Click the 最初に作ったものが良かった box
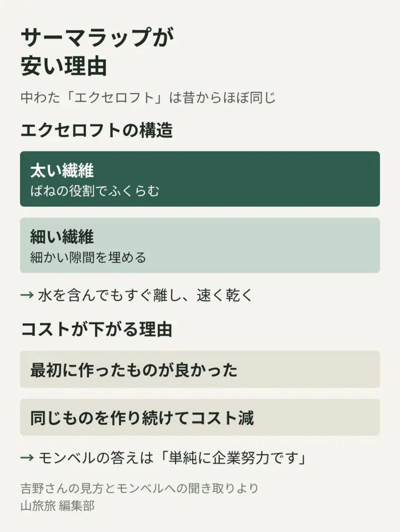 200,369
